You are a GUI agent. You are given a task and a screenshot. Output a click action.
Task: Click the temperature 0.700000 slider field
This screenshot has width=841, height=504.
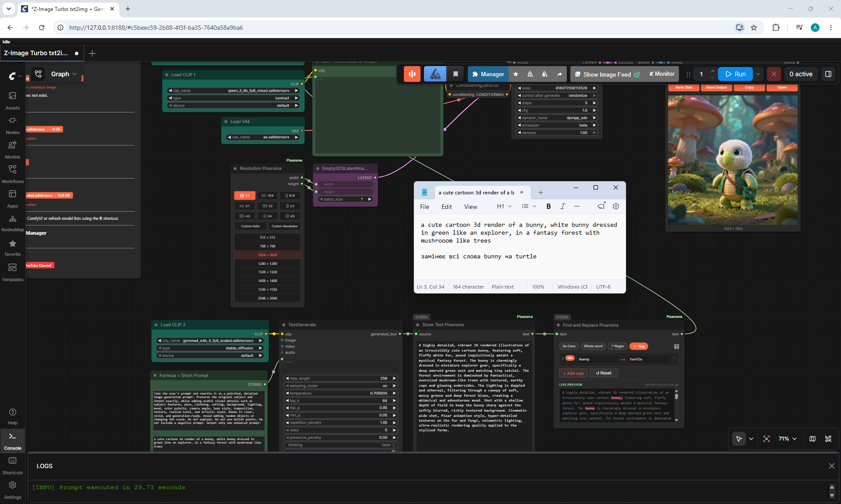(x=340, y=393)
